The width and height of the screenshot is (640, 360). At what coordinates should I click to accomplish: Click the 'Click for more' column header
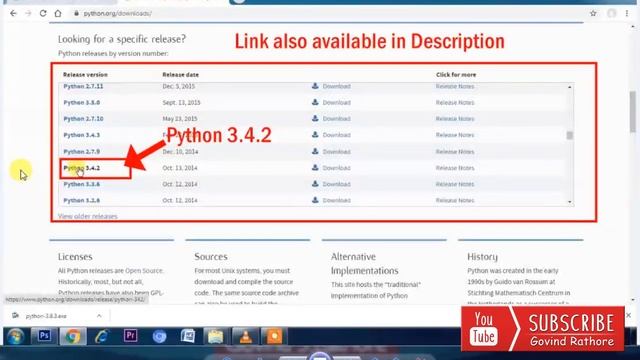456,75
